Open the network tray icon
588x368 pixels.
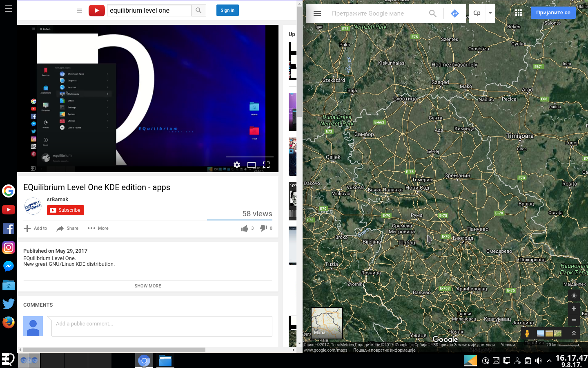click(x=507, y=361)
